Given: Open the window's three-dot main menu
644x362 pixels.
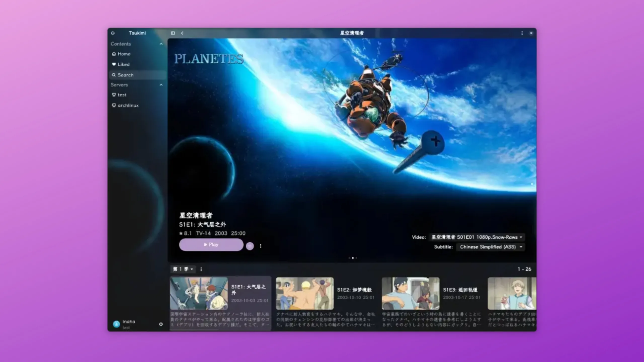Looking at the screenshot, I should coord(522,33).
